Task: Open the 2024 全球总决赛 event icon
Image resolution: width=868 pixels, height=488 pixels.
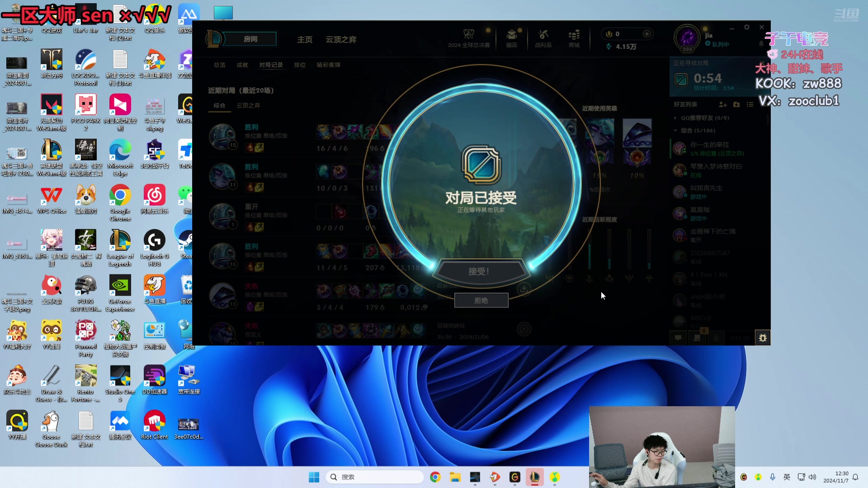Action: click(x=469, y=38)
